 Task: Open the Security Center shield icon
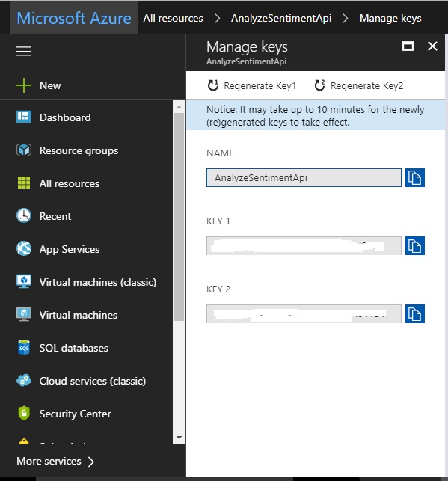pos(24,413)
